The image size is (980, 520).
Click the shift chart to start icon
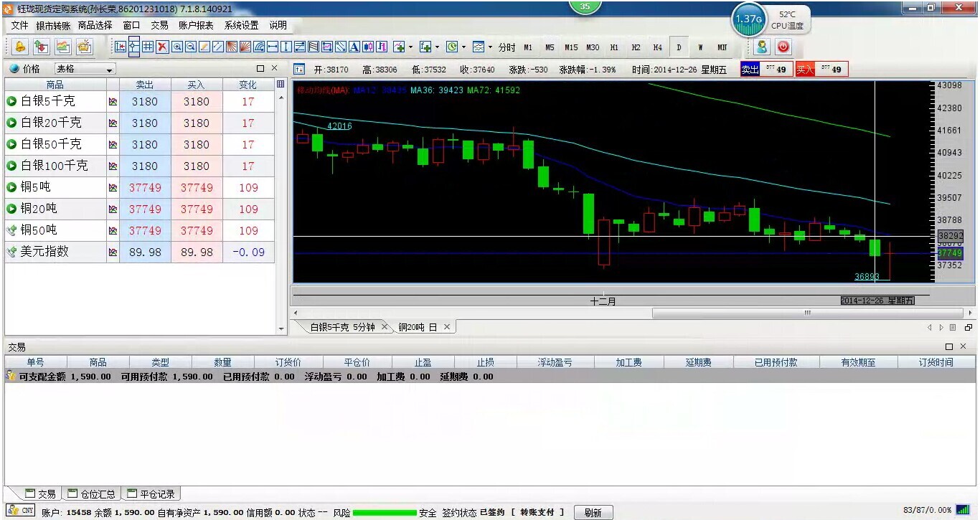click(121, 47)
